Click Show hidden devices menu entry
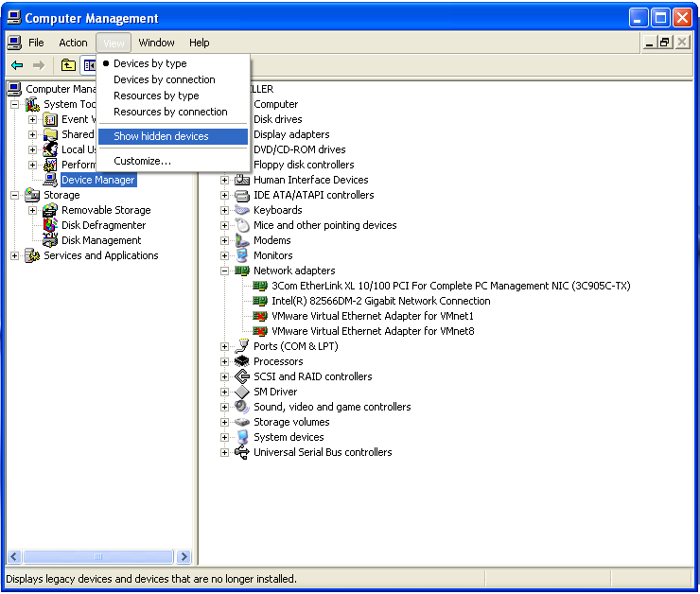Image resolution: width=700 pixels, height=594 pixels. pos(161,136)
